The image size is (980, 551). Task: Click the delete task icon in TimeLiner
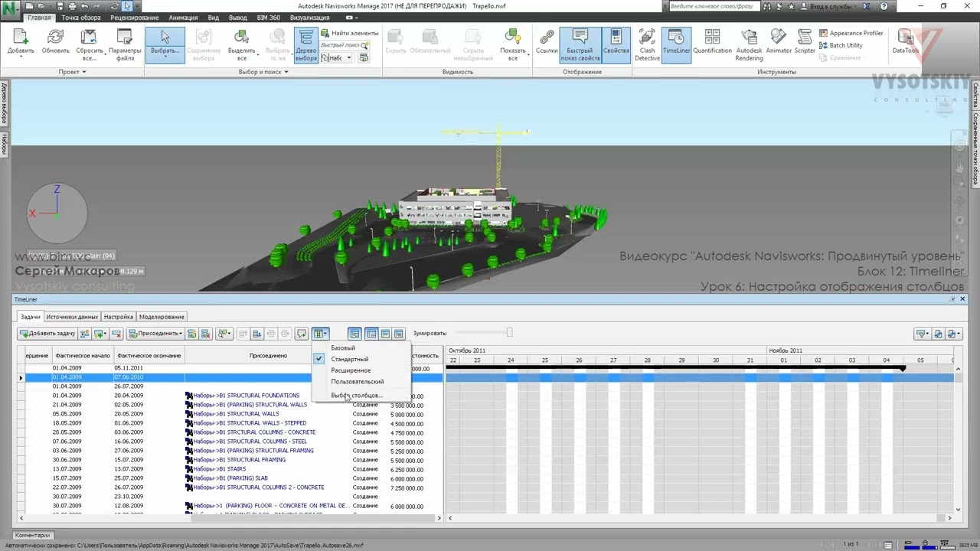116,334
